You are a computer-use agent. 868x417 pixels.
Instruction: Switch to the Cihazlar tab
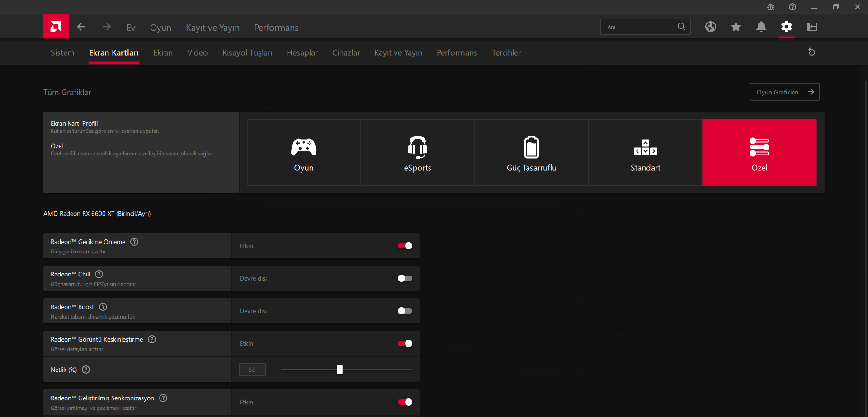pyautogui.click(x=346, y=52)
